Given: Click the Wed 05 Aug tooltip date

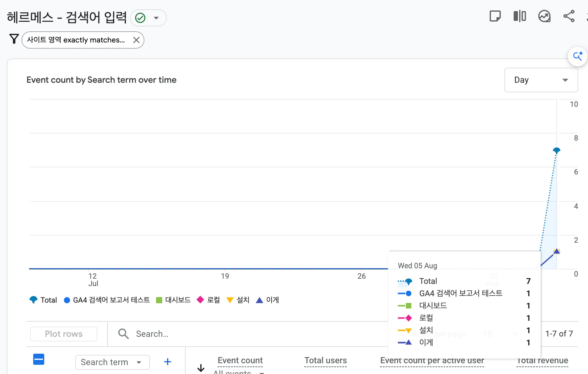Looking at the screenshot, I should 417,265.
